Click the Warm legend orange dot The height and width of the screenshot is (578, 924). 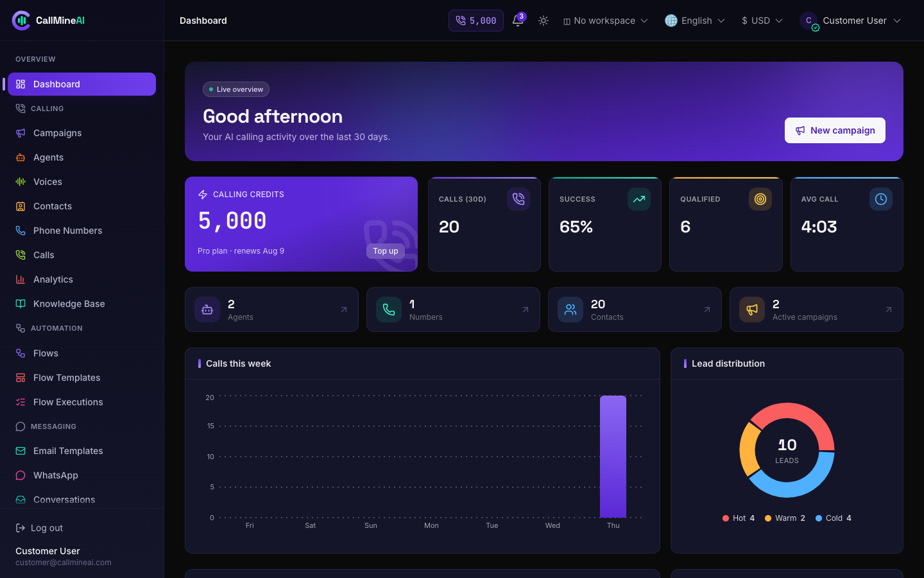click(768, 518)
